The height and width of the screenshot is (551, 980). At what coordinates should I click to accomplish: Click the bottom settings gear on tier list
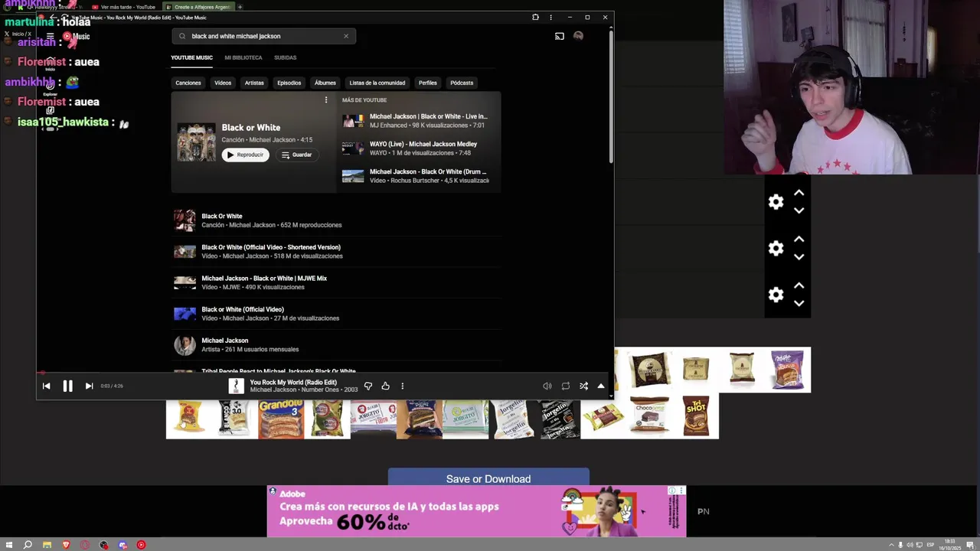tap(776, 295)
